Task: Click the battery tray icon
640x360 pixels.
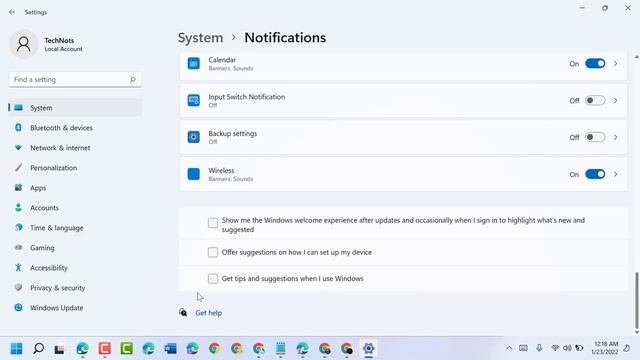Action: [579, 348]
